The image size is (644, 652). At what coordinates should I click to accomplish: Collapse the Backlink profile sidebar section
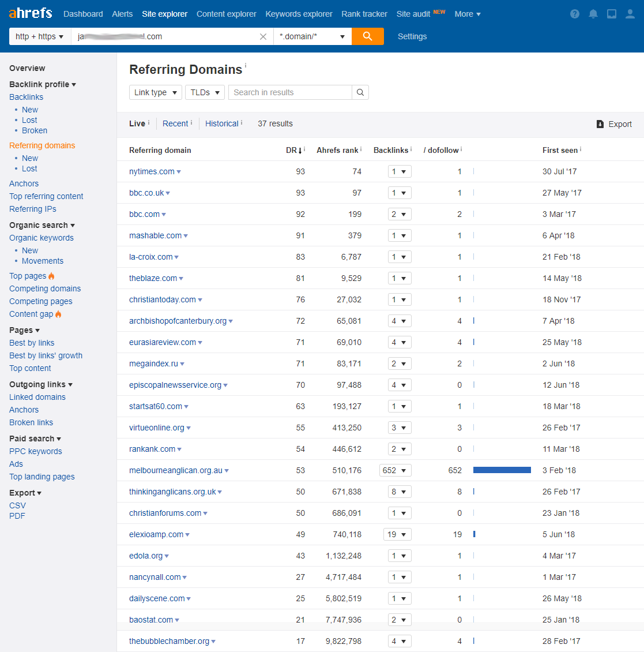pyautogui.click(x=43, y=84)
